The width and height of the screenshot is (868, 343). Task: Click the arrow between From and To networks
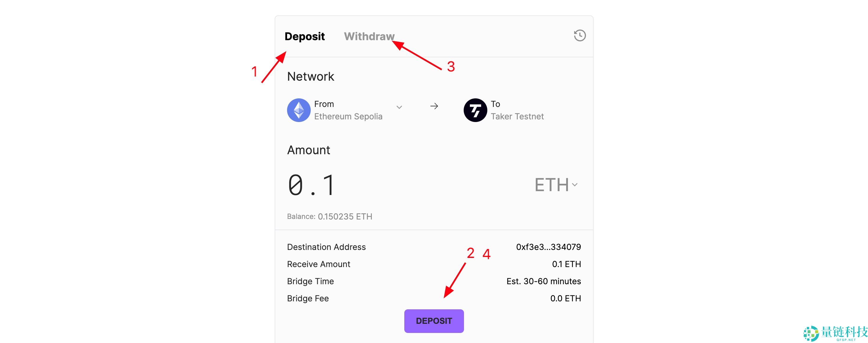pos(434,106)
